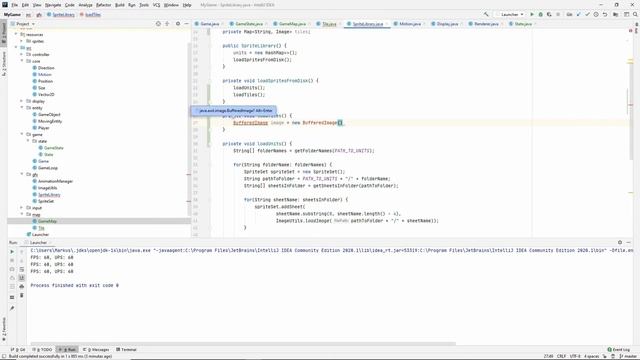Click locate-in-project target icon in Project panel
640x360 pixels.
pos(158,24)
